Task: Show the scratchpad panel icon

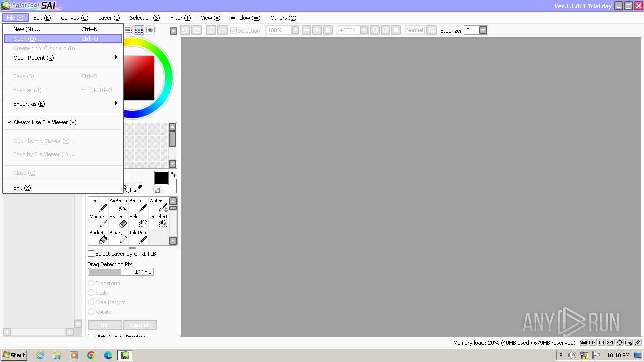Action: pos(150,30)
